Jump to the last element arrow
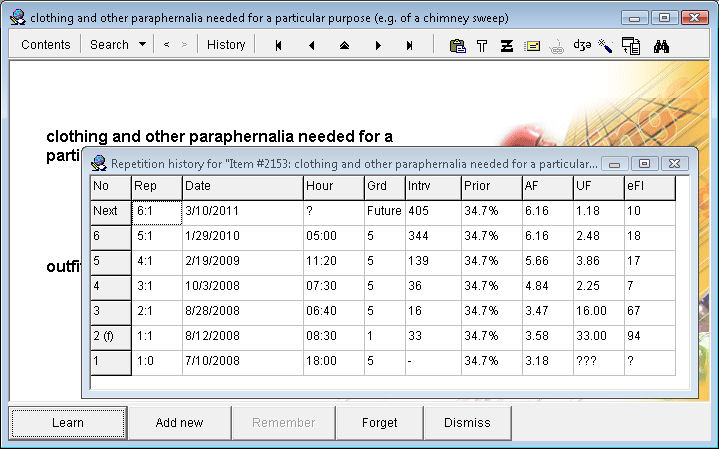 (410, 45)
